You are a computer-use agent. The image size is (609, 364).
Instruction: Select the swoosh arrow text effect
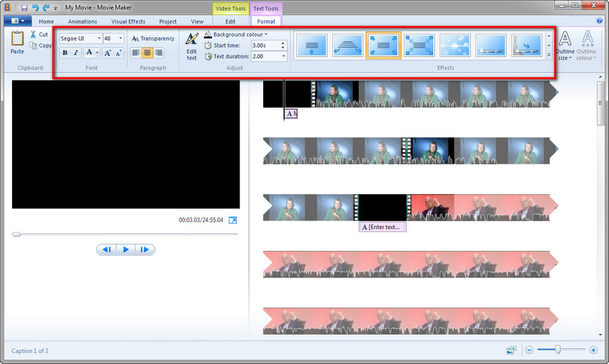coord(526,45)
